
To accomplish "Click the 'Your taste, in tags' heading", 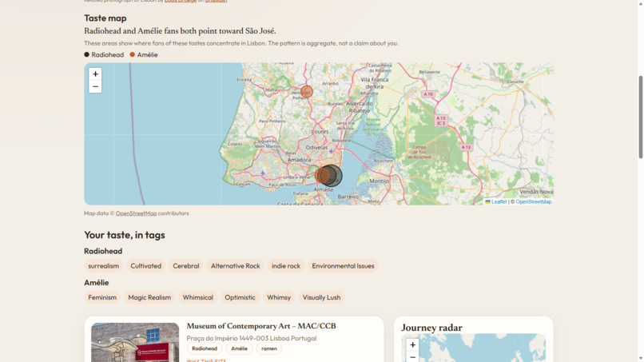I will 125,235.
